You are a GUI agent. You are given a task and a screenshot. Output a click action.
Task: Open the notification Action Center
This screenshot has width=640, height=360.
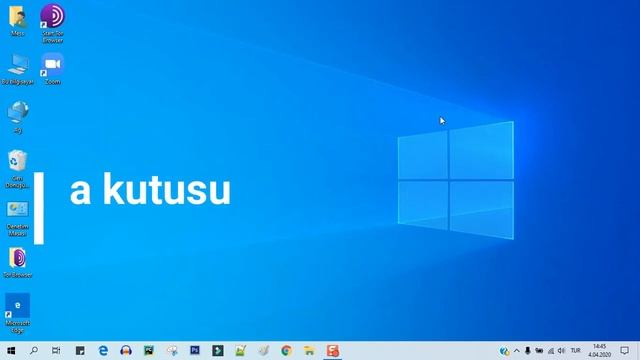624,351
